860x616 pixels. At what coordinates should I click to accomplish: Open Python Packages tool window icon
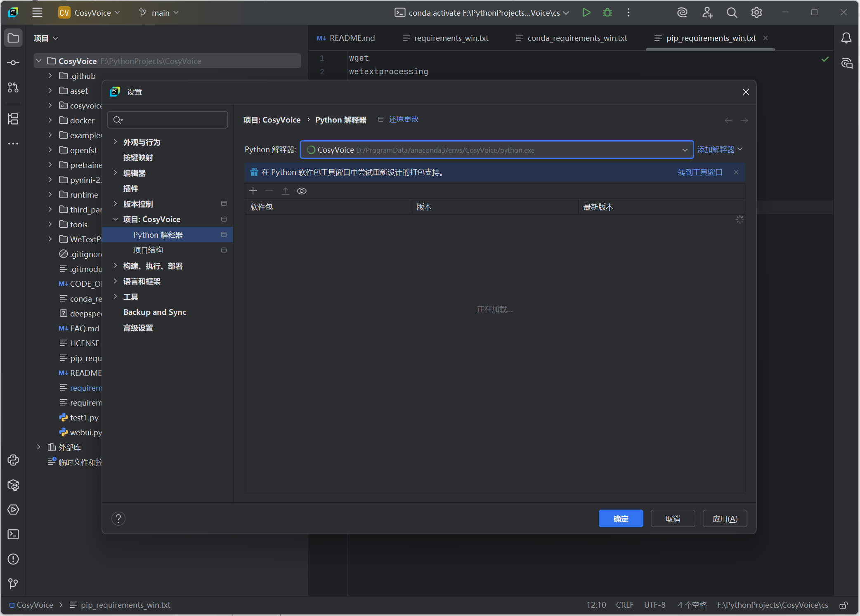13,485
